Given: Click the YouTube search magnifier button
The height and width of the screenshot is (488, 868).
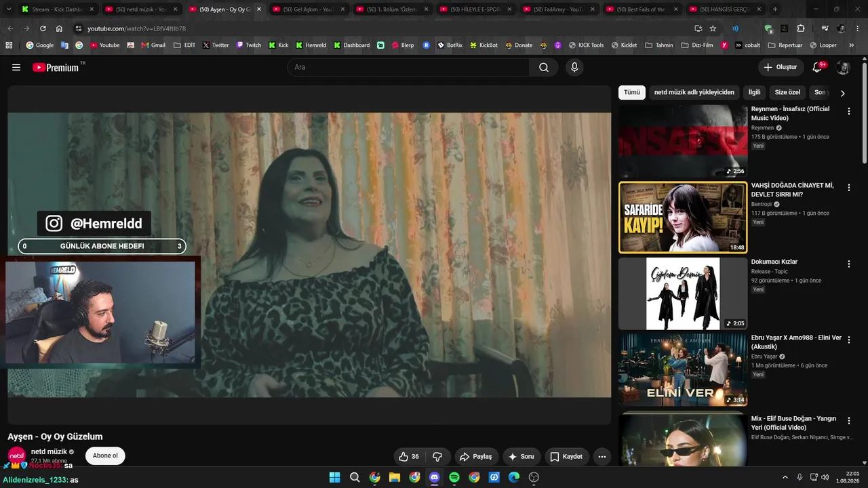Looking at the screenshot, I should 544,67.
